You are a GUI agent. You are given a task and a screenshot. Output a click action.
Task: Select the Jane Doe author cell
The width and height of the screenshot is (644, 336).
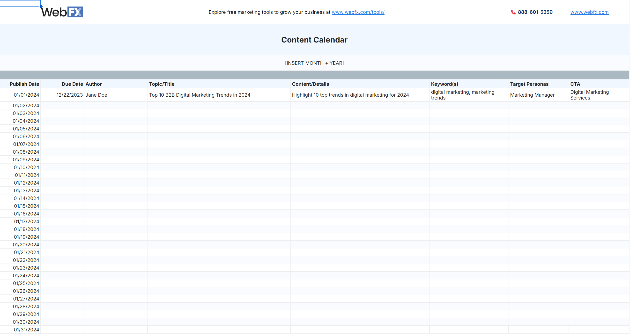click(116, 95)
